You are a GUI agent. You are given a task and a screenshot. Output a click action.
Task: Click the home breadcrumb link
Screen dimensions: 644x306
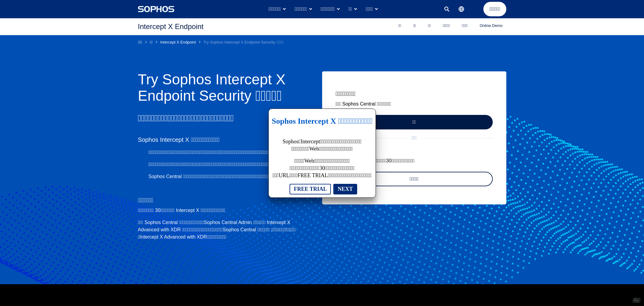[140, 42]
